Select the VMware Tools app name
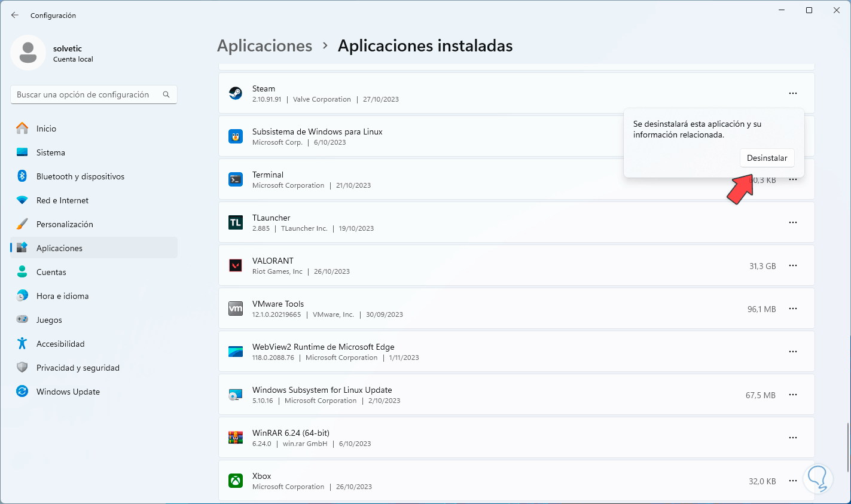Image resolution: width=851 pixels, height=504 pixels. (278, 304)
